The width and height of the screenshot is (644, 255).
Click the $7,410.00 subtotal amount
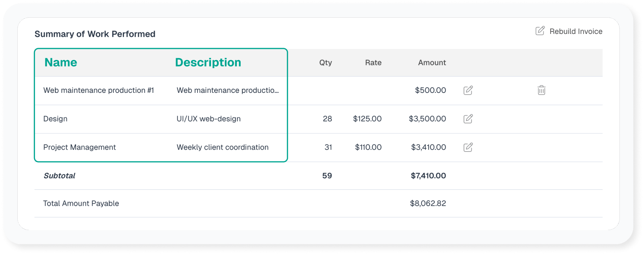(x=428, y=176)
